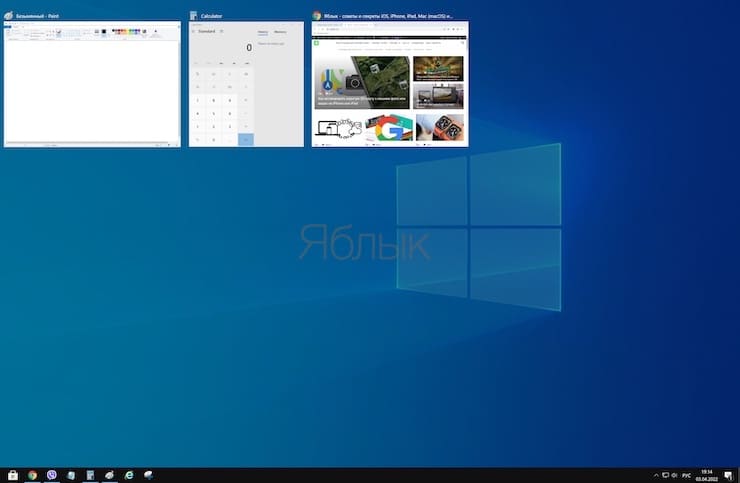
Task: Open the Action Center notifications icon
Action: point(728,475)
